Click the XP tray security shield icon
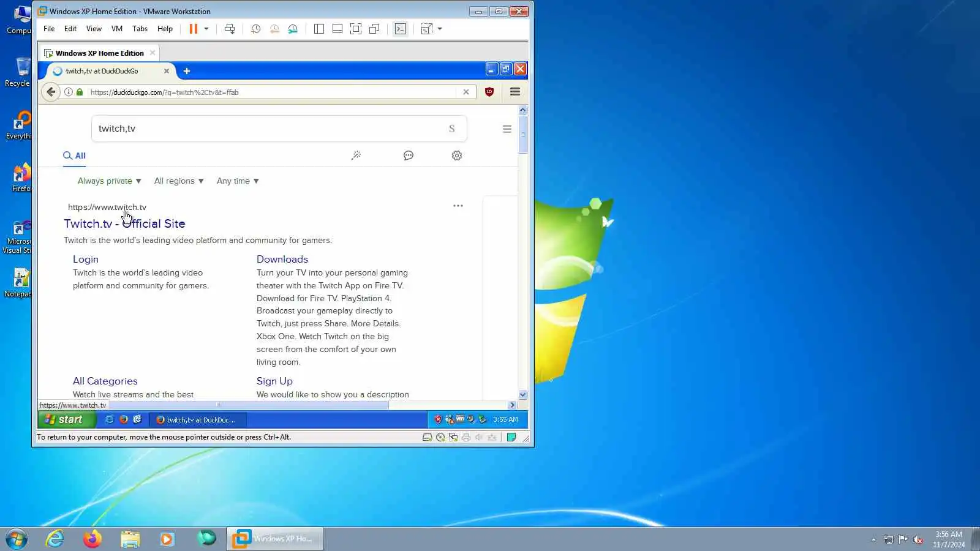This screenshot has width=980, height=551. [x=438, y=419]
